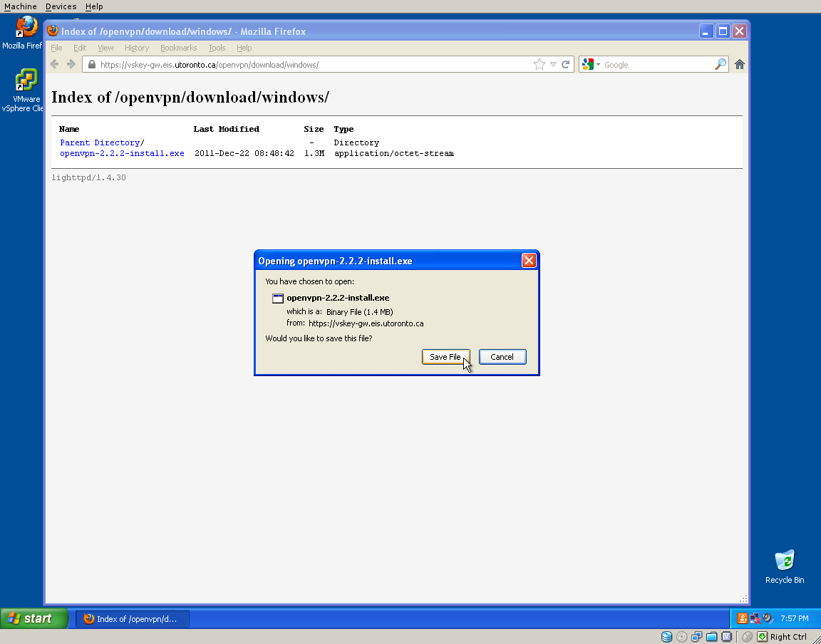
Task: Click the system tray clock 7:57 PM
Action: pos(795,618)
